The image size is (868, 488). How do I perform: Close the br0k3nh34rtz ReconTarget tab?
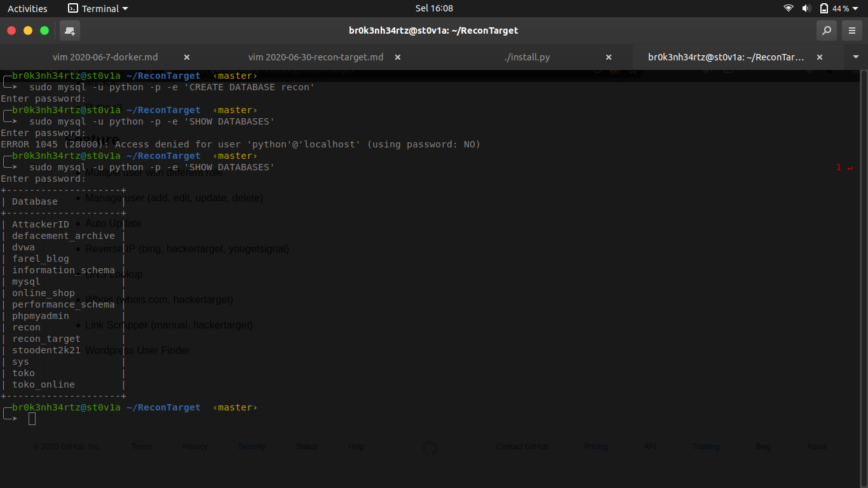coord(820,57)
